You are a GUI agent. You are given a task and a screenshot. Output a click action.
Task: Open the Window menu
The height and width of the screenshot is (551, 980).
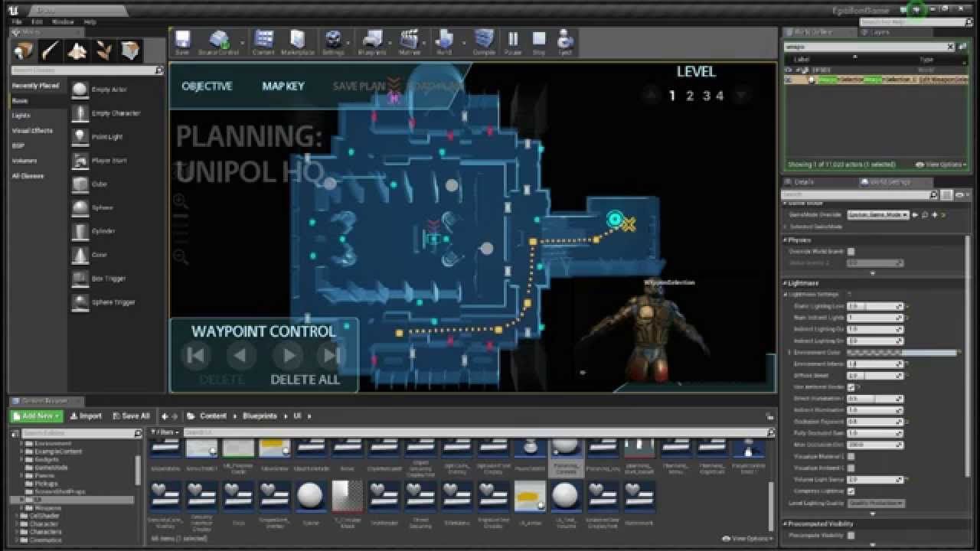[63, 22]
